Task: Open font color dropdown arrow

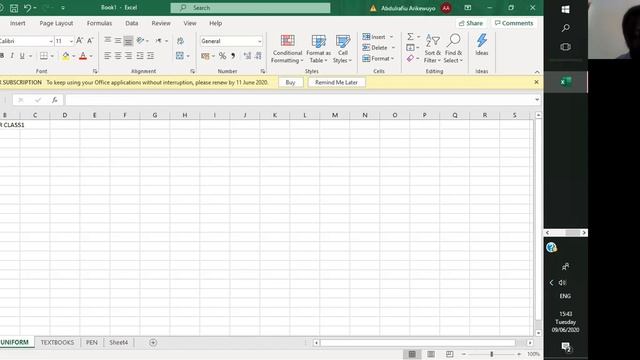Action: coord(91,56)
